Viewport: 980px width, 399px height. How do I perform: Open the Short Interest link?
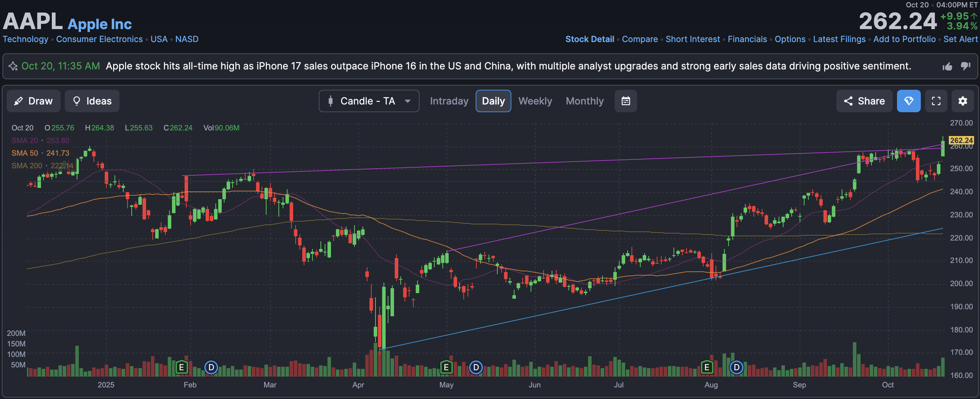click(692, 39)
